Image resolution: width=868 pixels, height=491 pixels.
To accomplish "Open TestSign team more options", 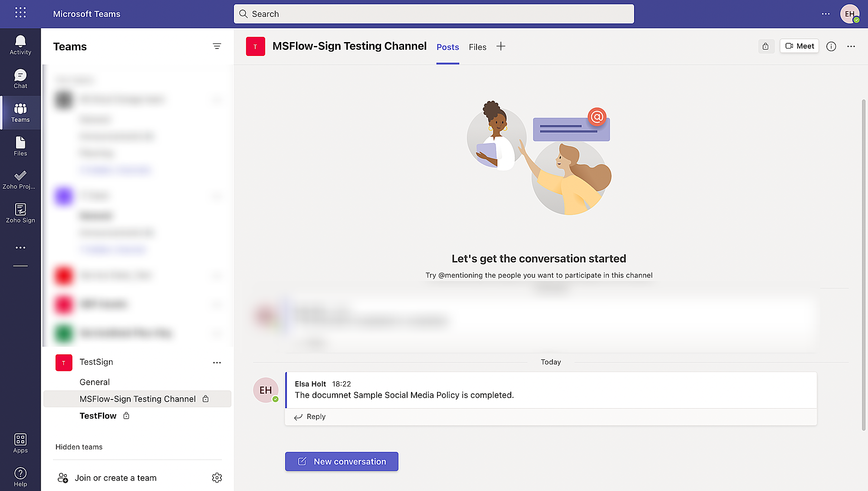I will (x=217, y=363).
